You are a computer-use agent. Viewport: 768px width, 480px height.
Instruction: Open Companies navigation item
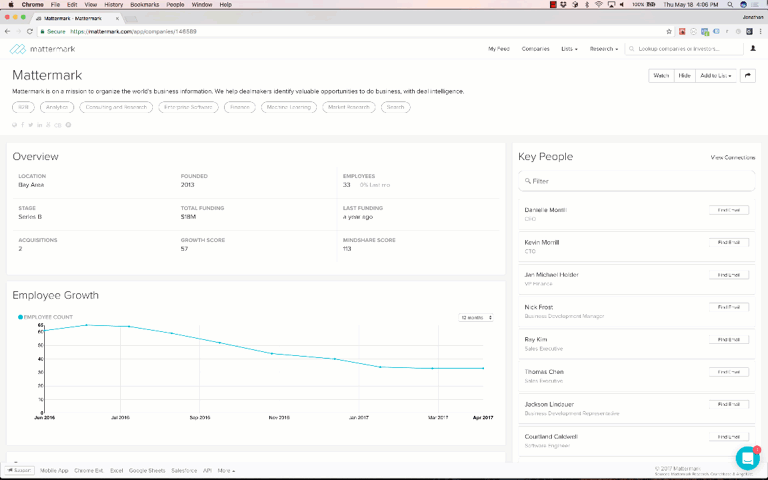[x=535, y=49]
